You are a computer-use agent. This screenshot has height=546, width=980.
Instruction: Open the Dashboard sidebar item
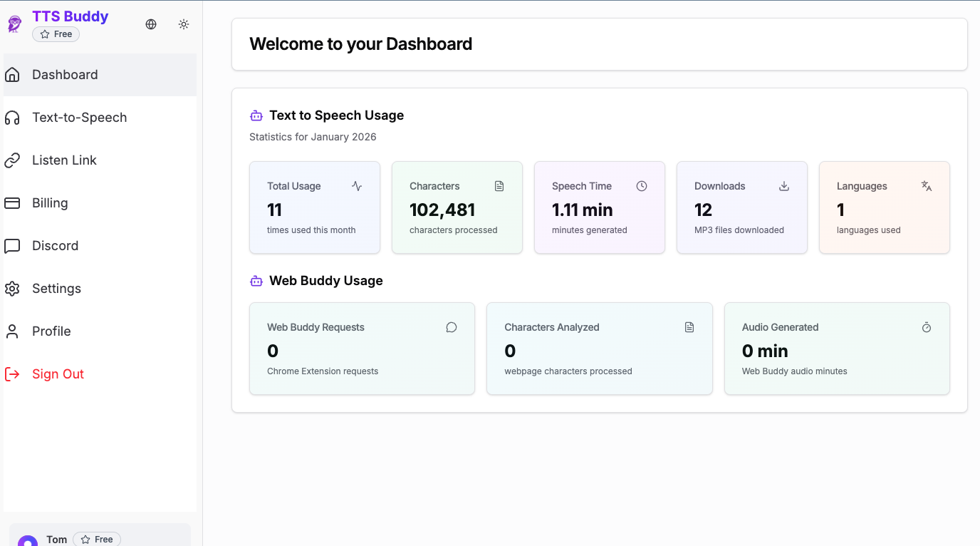(x=64, y=74)
